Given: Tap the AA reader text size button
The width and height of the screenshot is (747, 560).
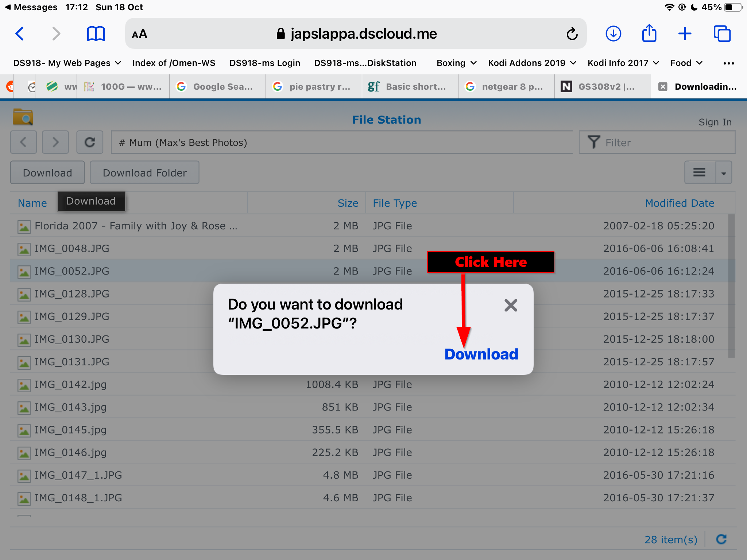Looking at the screenshot, I should pos(140,34).
